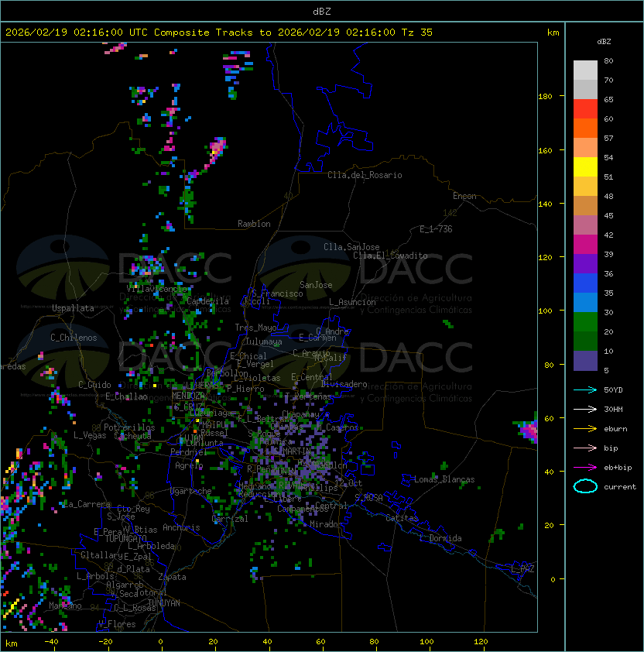The height and width of the screenshot is (652, 644).
Task: Click the 'Encon' map label
Action: click(464, 196)
